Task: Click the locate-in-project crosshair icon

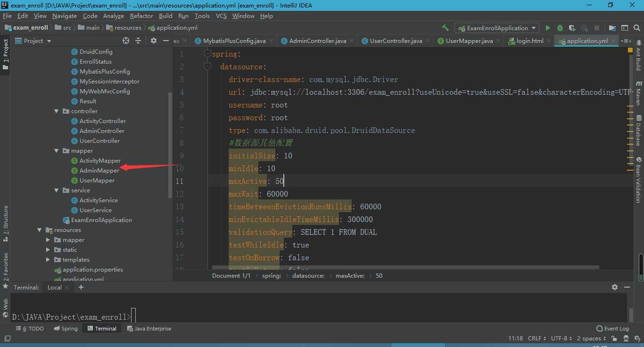Action: tap(126, 41)
